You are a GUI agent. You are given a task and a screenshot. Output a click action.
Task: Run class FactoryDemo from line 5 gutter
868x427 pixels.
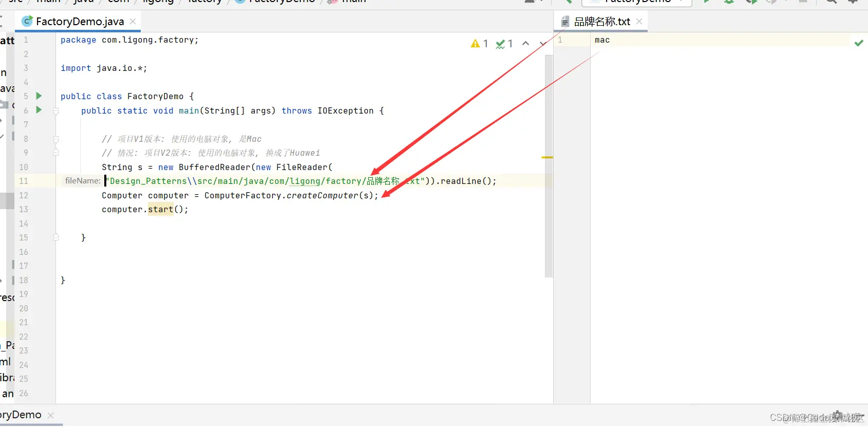coord(39,96)
